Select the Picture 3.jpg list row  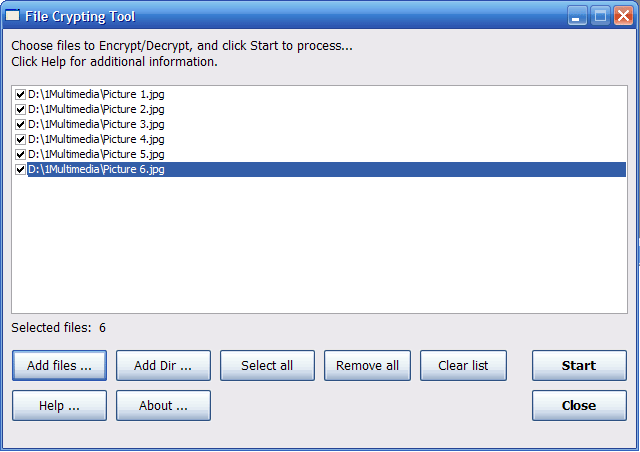[96, 124]
